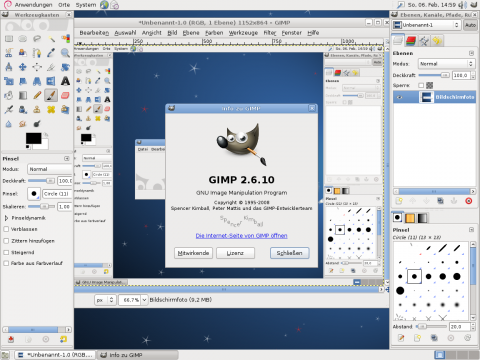The height and width of the screenshot is (360, 480).
Task: Open Modus dropdown in Pinsel tool options
Action: point(50,169)
